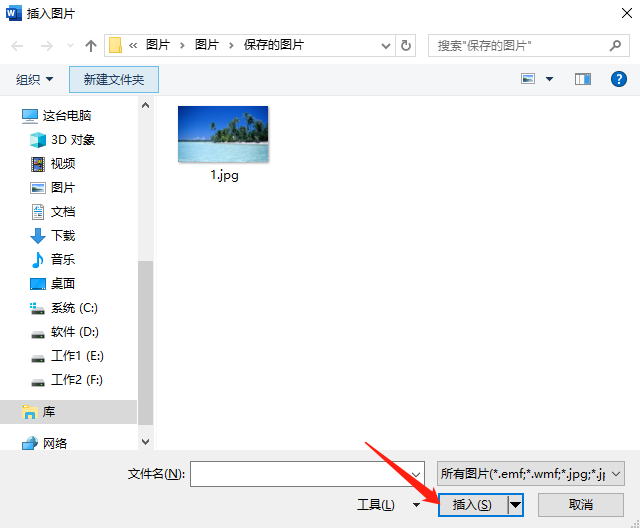This screenshot has height=528, width=640.
Task: Open drive 工作2 (F:)
Action: pos(77,380)
